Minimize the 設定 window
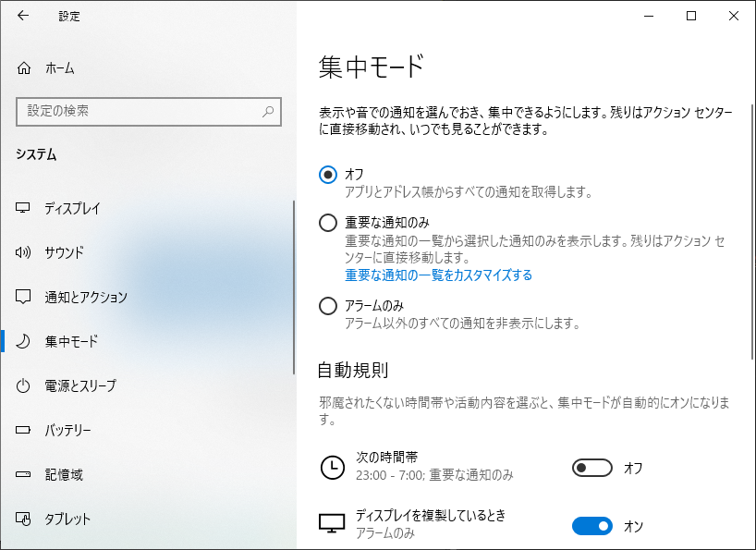The width and height of the screenshot is (756, 550). pos(649,16)
